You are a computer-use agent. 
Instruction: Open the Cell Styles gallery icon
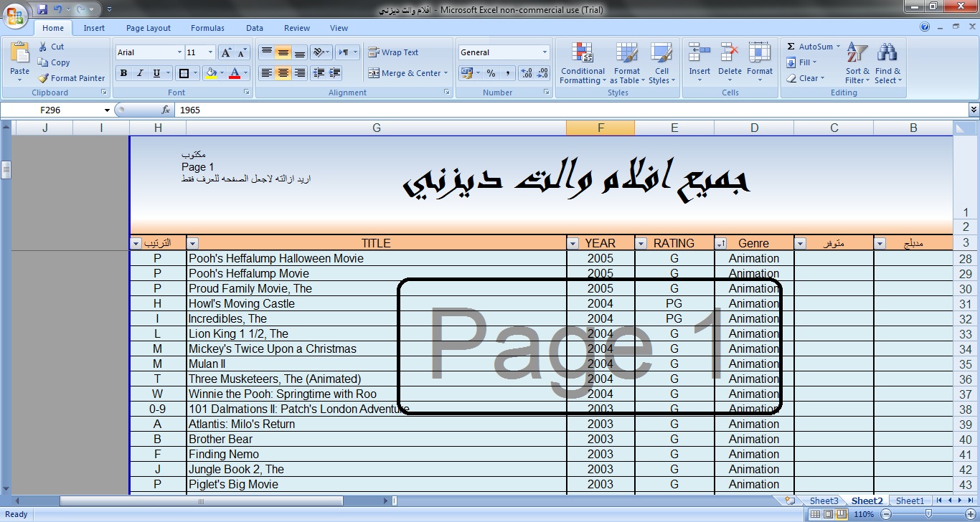click(x=661, y=54)
